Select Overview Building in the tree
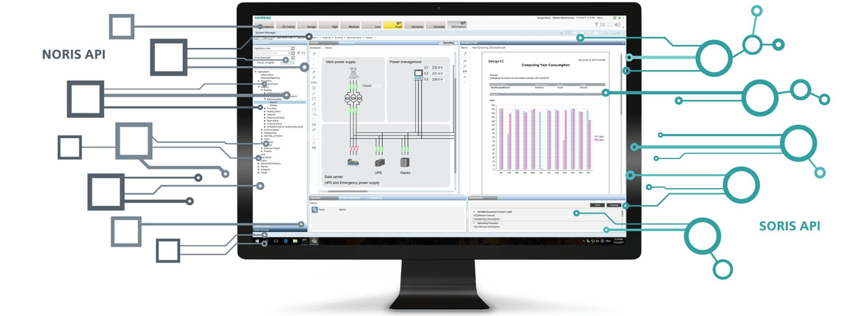This screenshot has height=316, width=868. tap(275, 118)
